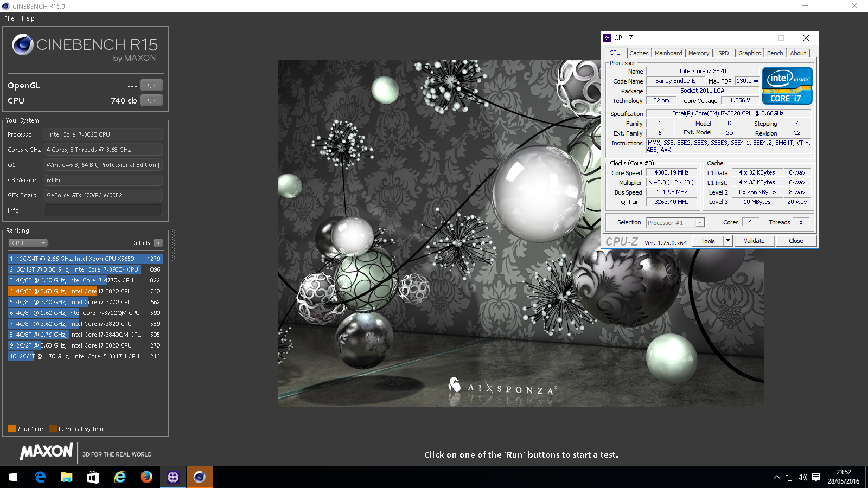The height and width of the screenshot is (488, 868).
Task: Select ranking row 7 with score 589
Action: pos(85,324)
